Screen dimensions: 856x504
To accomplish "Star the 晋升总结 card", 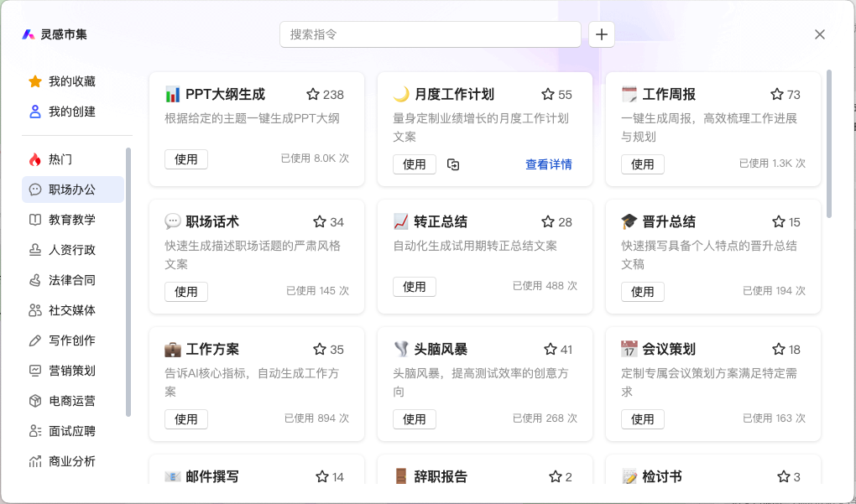I will pos(779,221).
